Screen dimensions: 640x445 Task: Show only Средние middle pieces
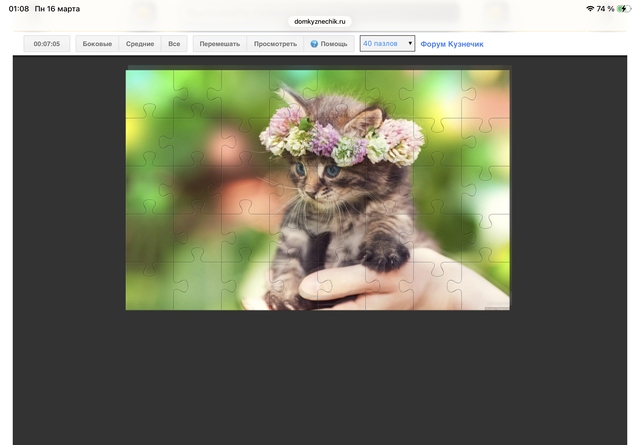[140, 44]
